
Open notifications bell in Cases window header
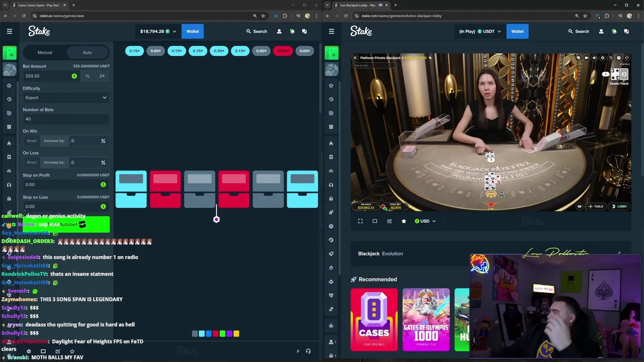click(292, 31)
